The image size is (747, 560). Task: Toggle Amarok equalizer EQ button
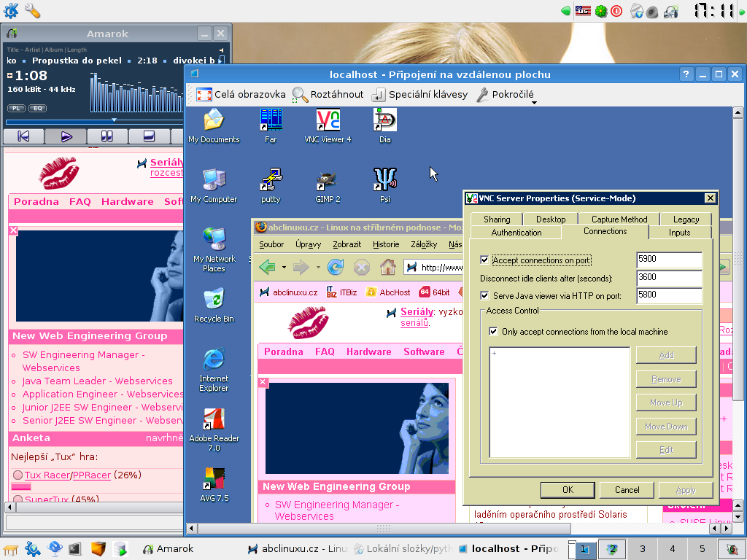(x=38, y=108)
